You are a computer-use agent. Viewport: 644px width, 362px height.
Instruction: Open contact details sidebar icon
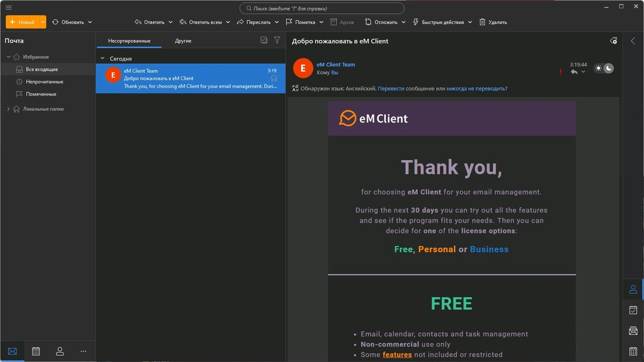point(633,290)
